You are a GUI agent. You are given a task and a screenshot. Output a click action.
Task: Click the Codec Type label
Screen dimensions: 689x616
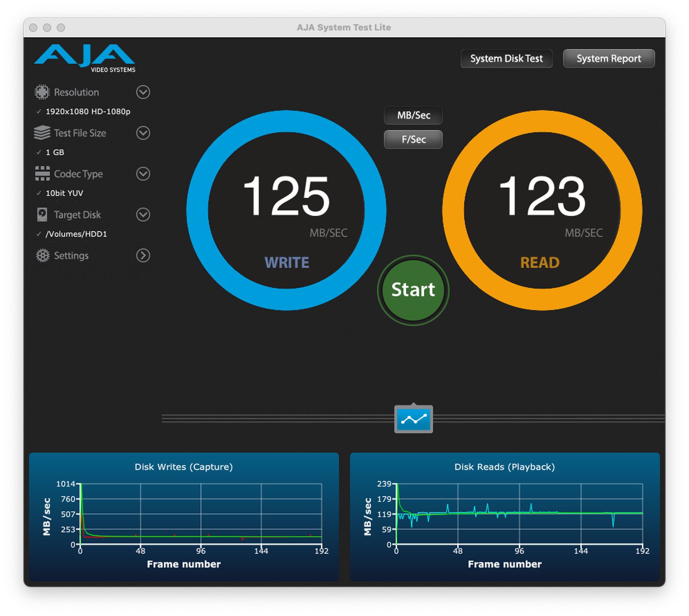click(x=78, y=174)
